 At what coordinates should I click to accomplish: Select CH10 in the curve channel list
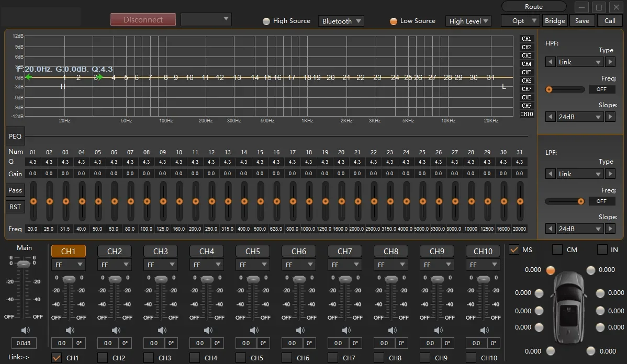pyautogui.click(x=527, y=114)
